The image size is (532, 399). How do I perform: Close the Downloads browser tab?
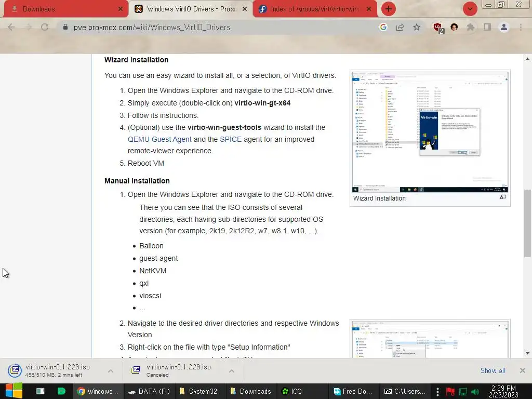(x=121, y=9)
